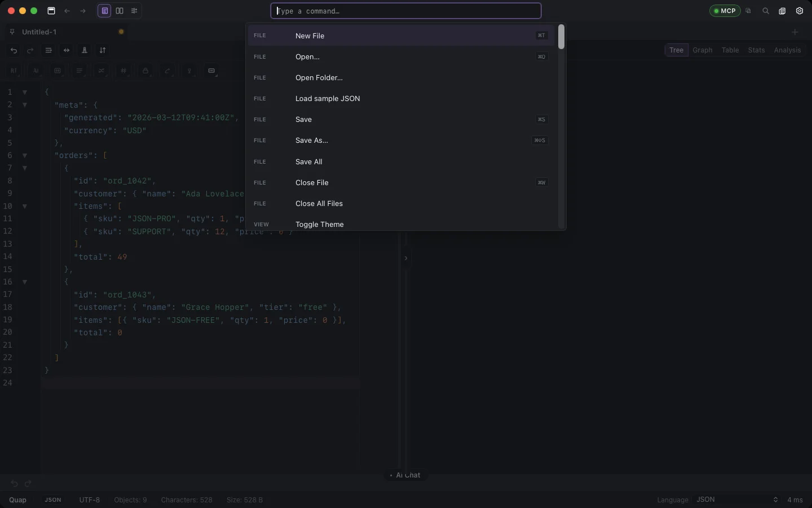The width and height of the screenshot is (812, 508).
Task: Click the format lines icon in toolbar
Action: click(x=48, y=50)
